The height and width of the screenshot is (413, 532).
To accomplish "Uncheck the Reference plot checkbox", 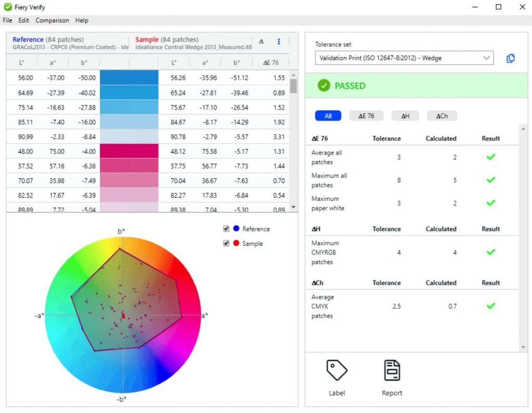I will tap(226, 228).
